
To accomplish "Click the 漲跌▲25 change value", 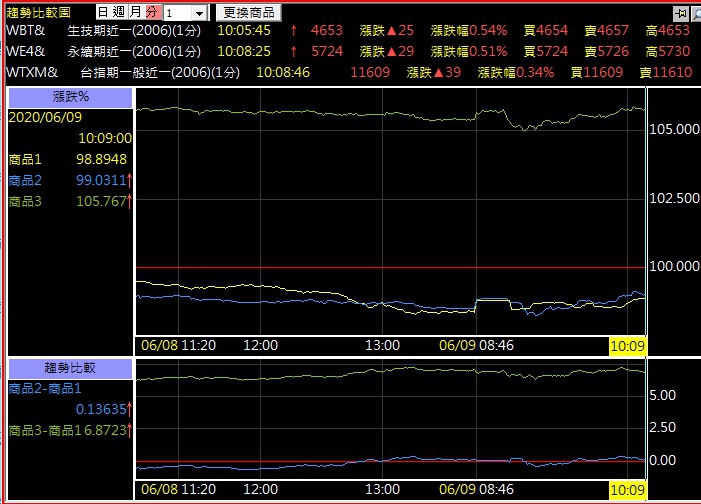I will tap(387, 30).
